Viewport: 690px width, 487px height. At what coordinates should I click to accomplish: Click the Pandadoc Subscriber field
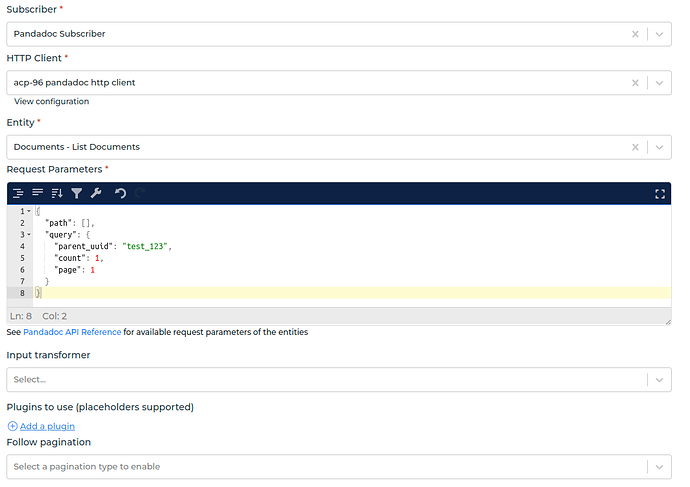click(339, 34)
